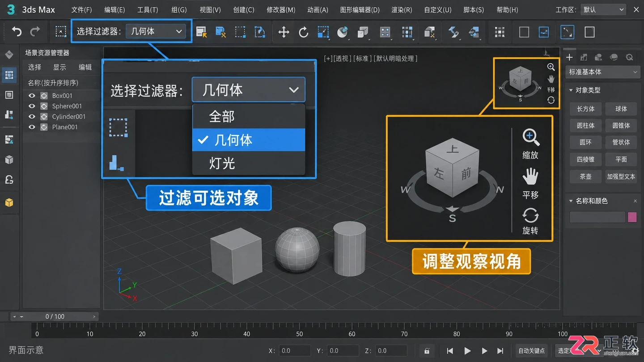The image size is (644, 362).
Task: Click the gray cube icon in left sidebar
Action: (9, 160)
